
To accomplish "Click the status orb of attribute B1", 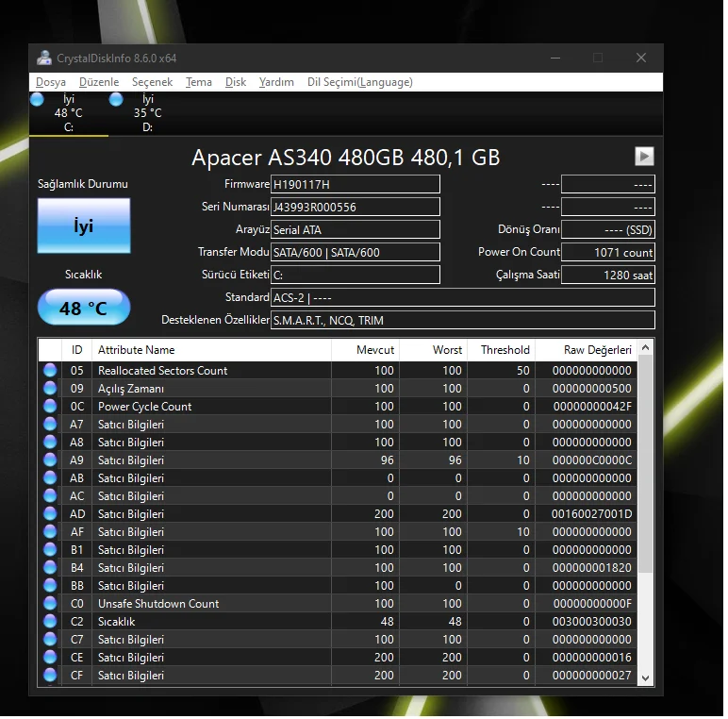I will [50, 549].
